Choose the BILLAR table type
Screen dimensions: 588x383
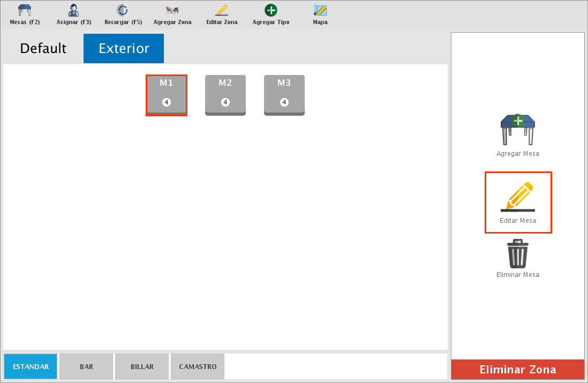142,367
